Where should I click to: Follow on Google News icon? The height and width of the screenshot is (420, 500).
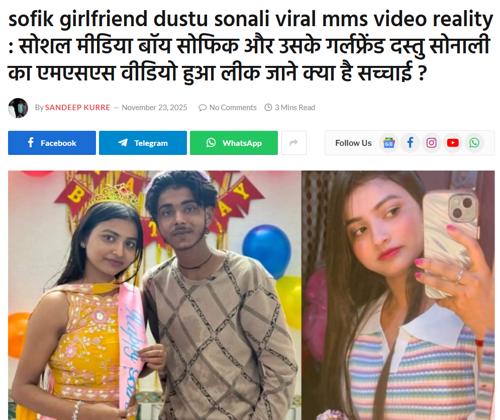pos(389,143)
